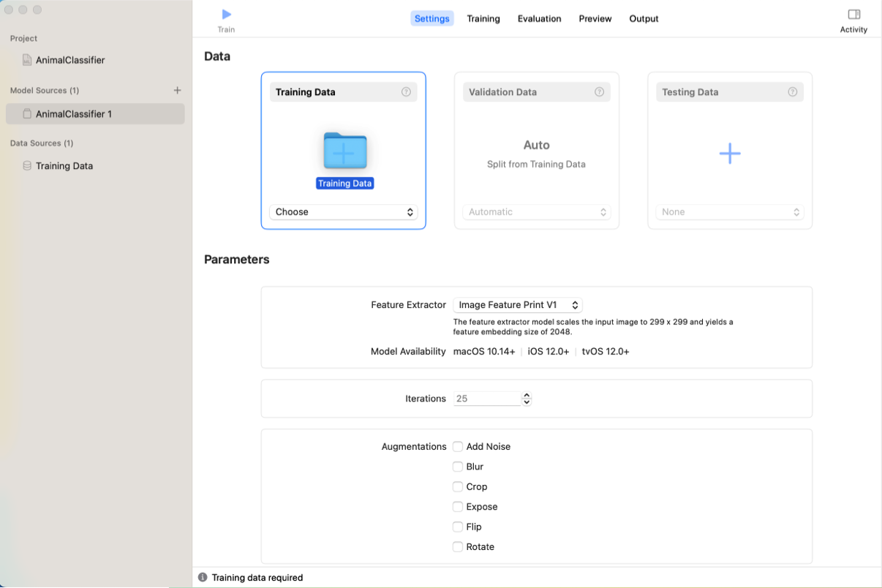Viewport: 882px width, 588px height.
Task: Open the Choose training data dropdown
Action: coord(343,212)
